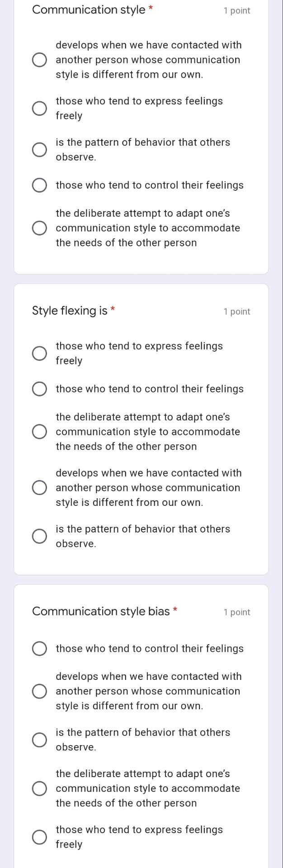
Task: Click the Style flexing question title
Action: coord(66,311)
